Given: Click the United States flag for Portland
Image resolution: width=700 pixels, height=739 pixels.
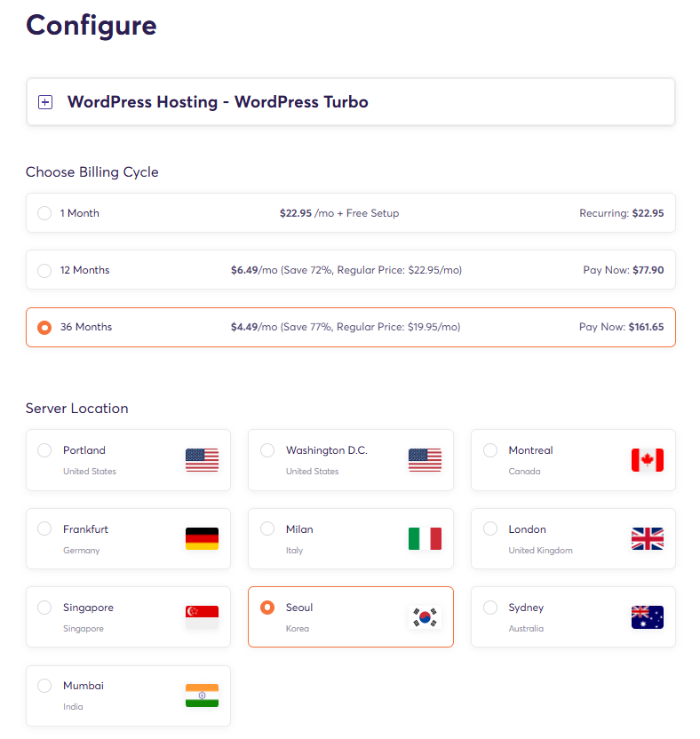Looking at the screenshot, I should (x=202, y=460).
